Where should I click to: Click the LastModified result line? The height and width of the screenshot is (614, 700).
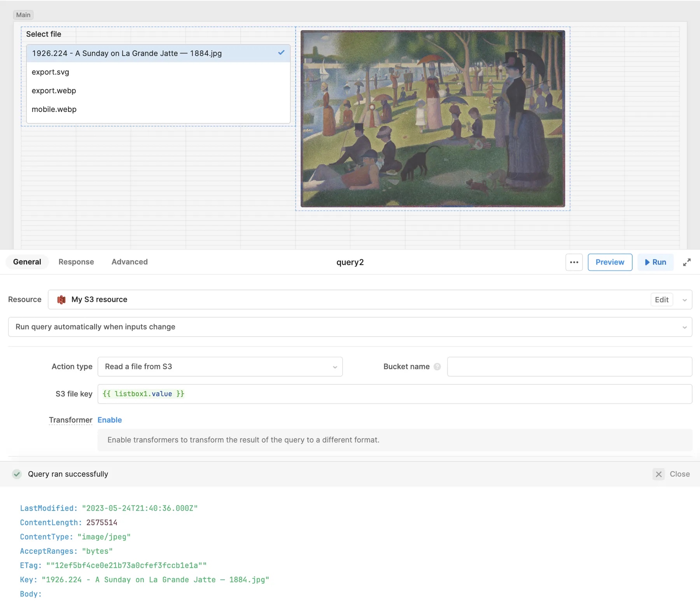109,508
